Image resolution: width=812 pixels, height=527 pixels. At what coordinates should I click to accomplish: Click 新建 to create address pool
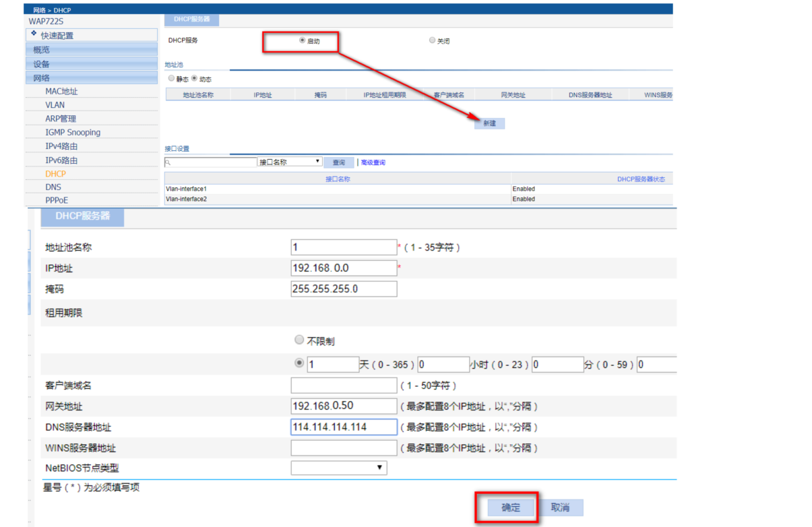(x=489, y=123)
